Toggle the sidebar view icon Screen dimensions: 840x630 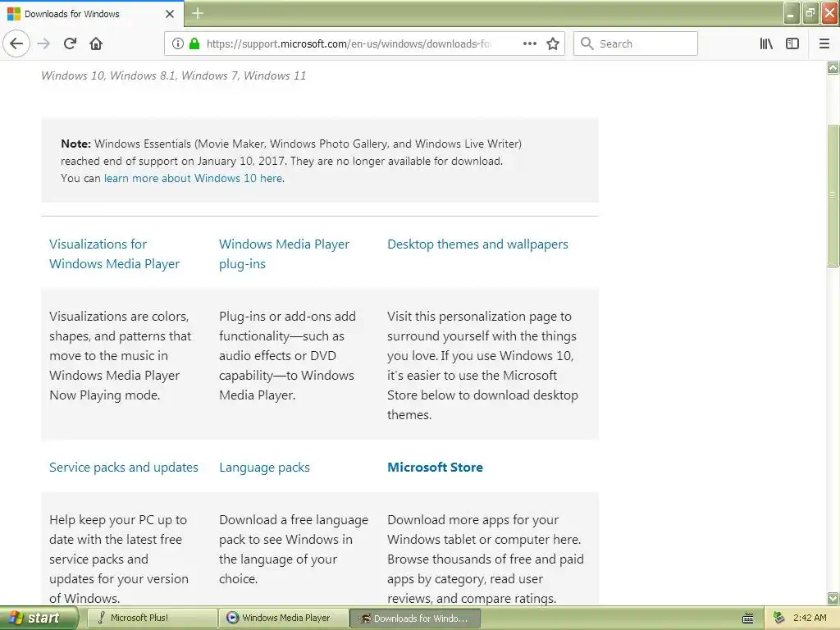pos(792,43)
